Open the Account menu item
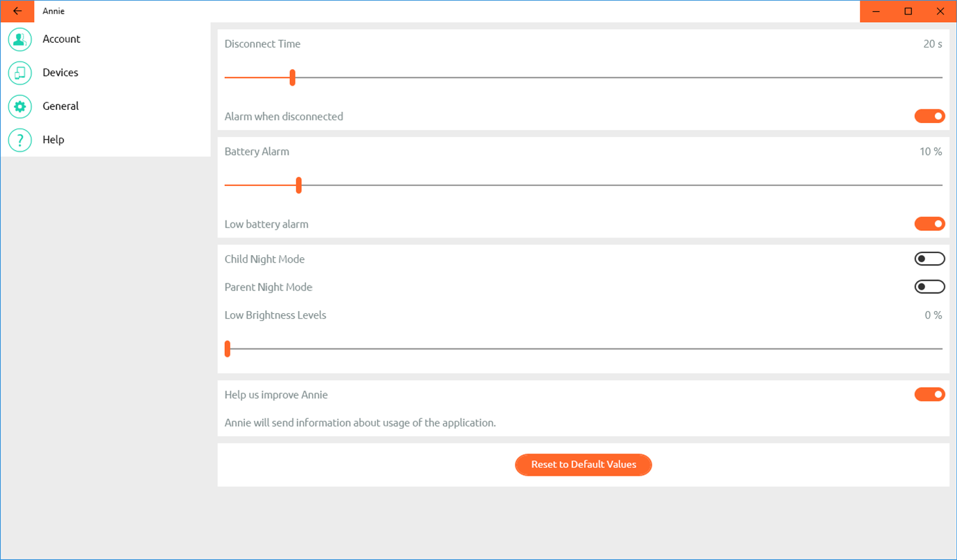This screenshot has height=560, width=957. [62, 39]
